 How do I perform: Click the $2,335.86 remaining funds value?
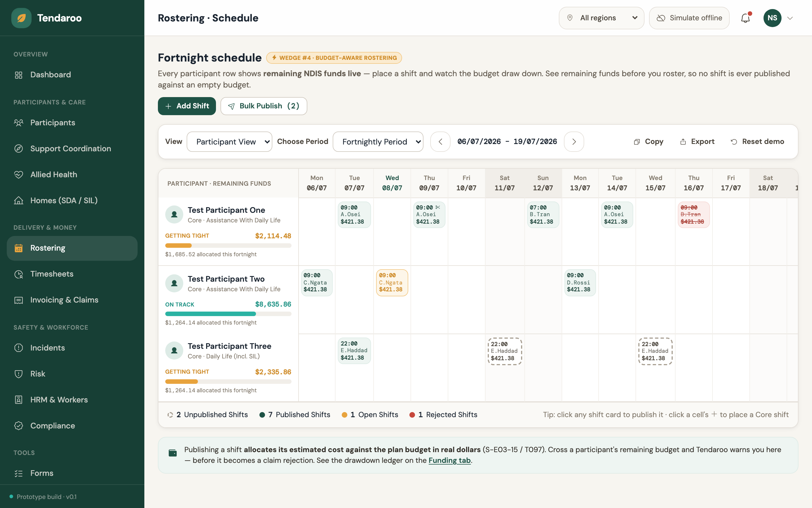(x=273, y=372)
